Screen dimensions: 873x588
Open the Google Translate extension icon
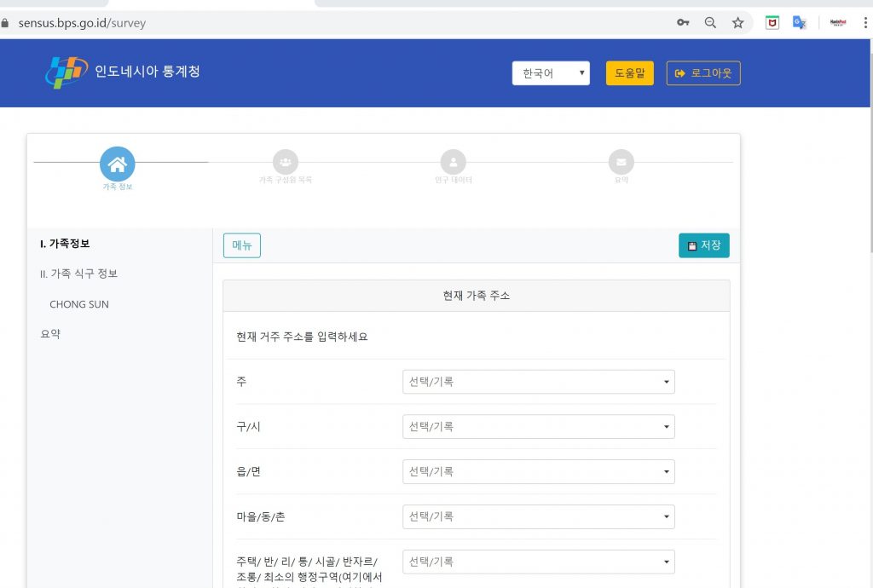[x=799, y=23]
